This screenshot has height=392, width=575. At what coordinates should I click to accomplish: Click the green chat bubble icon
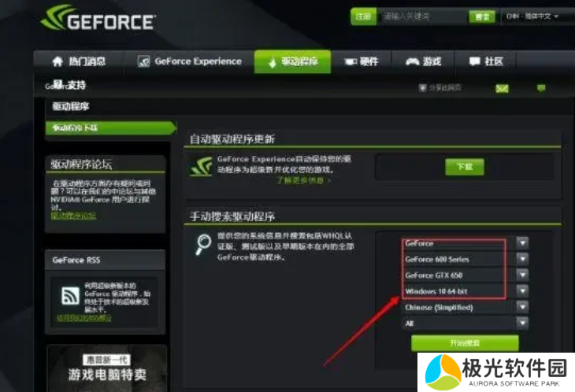click(541, 88)
